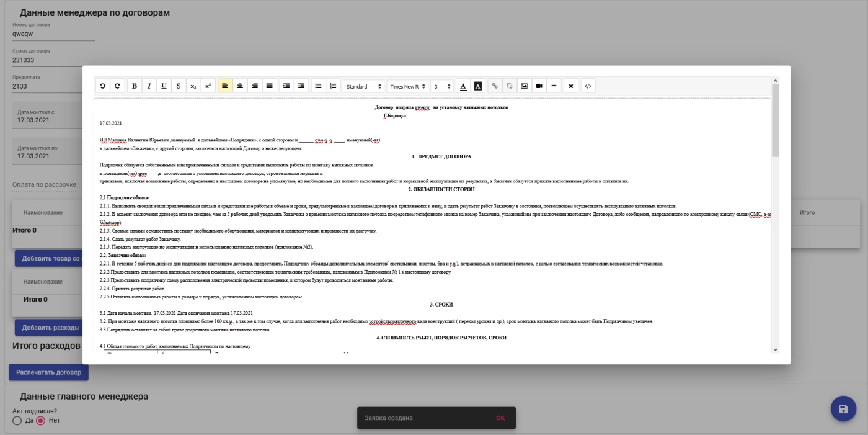Insert a bulleted list
The height and width of the screenshot is (435, 868).
[319, 86]
